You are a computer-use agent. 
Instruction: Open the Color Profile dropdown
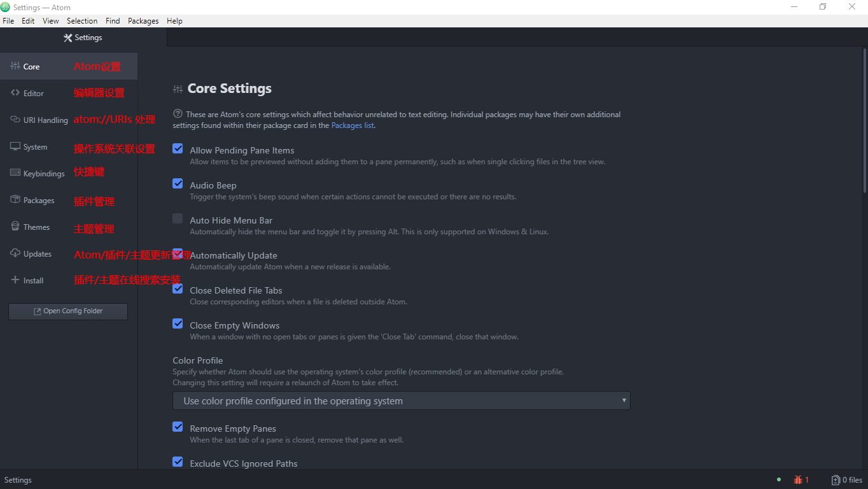[401, 400]
